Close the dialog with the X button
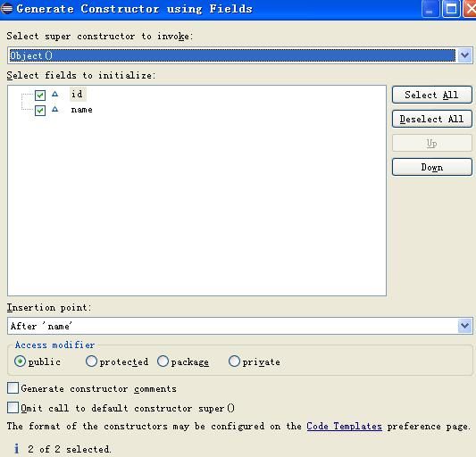 coord(470,9)
